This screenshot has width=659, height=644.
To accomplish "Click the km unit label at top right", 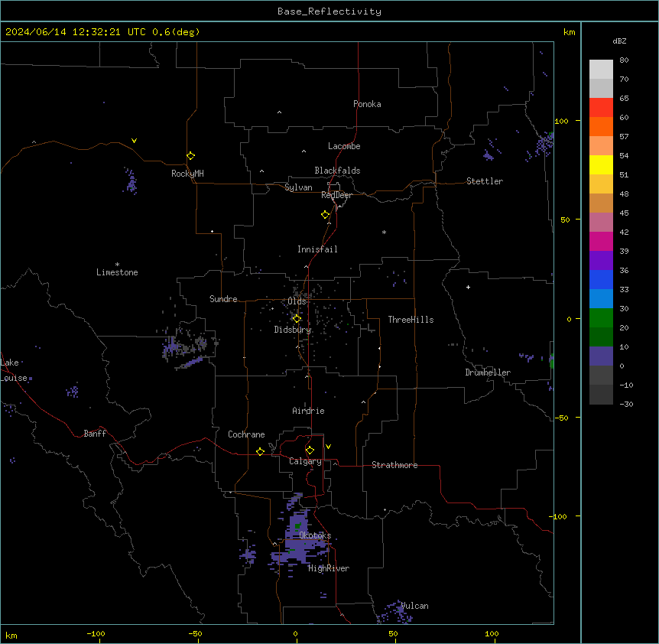I will coord(569,32).
